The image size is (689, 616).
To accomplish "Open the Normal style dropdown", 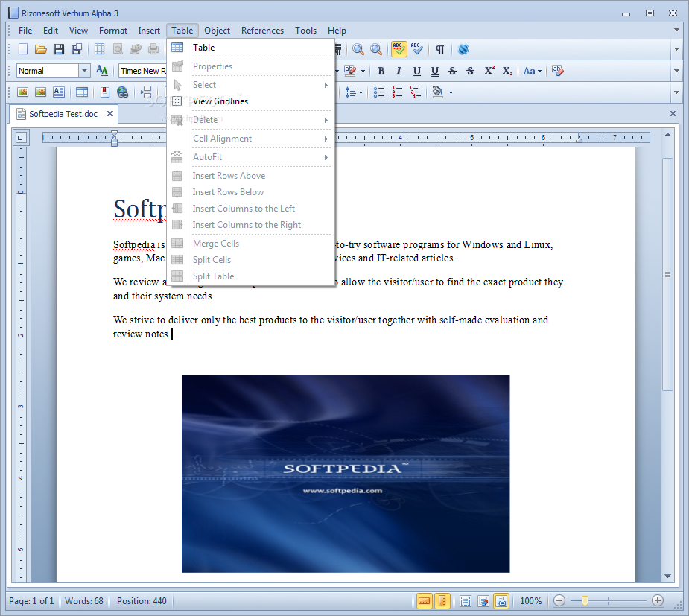I will [x=84, y=71].
